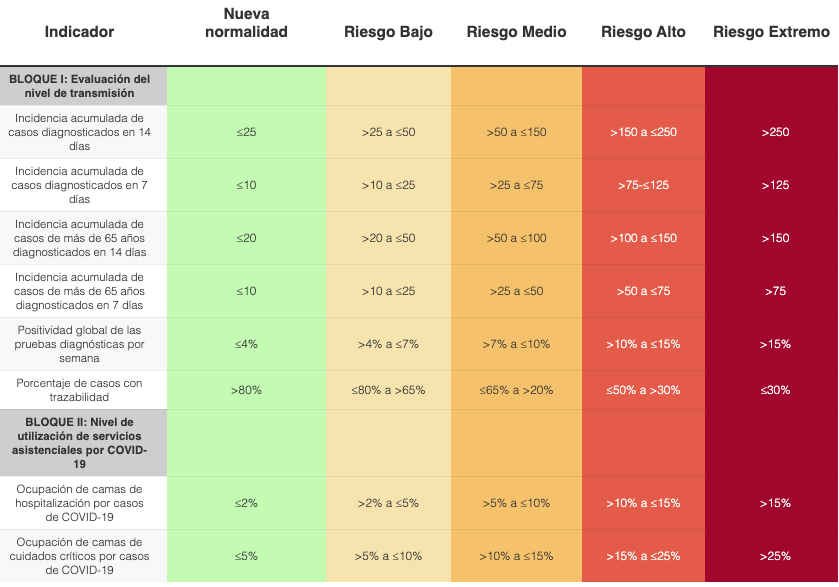
Task: Select 'Positividad global de las pruebas' row label
Action: pos(80,344)
